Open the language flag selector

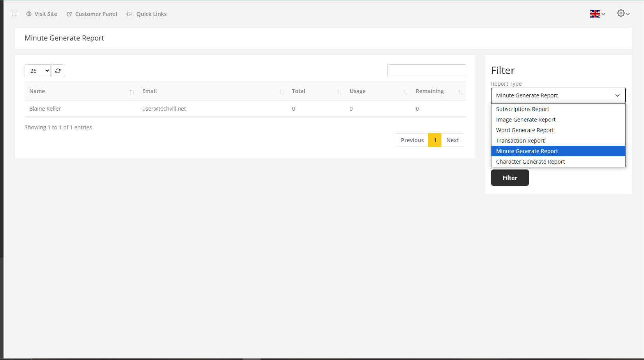597,14
